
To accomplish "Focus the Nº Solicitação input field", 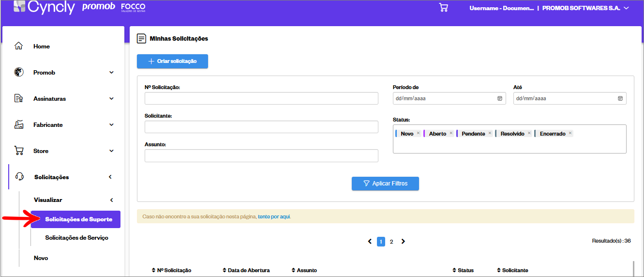I will [x=261, y=98].
